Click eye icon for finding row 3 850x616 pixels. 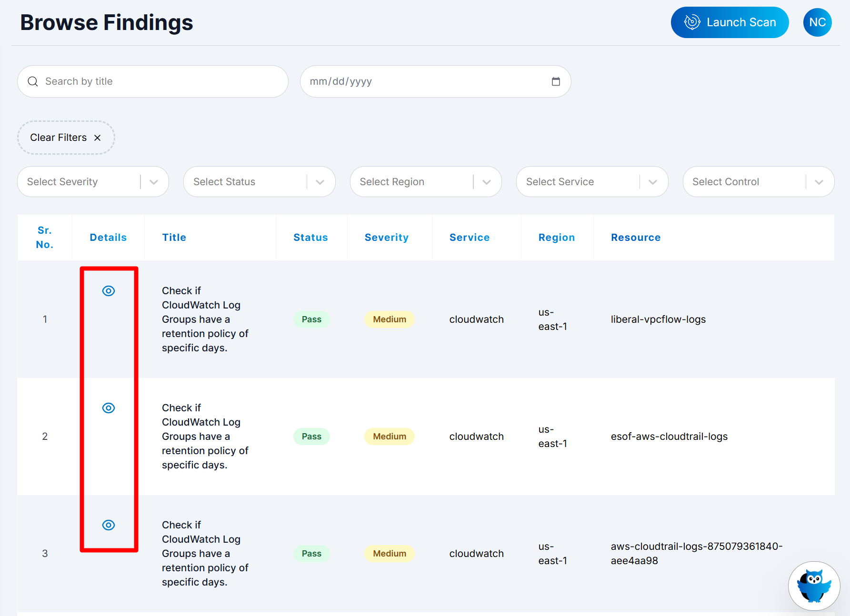pyautogui.click(x=109, y=525)
